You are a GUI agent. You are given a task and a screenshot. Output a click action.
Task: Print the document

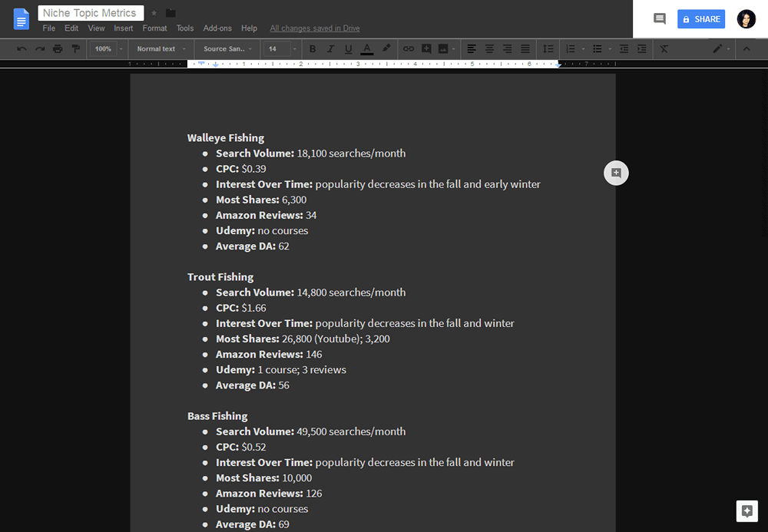point(58,49)
